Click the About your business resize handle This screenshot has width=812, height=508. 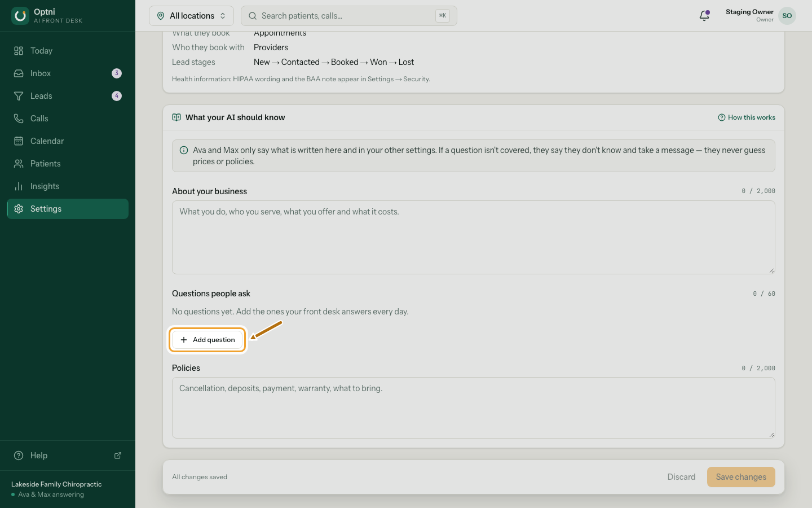point(771,270)
